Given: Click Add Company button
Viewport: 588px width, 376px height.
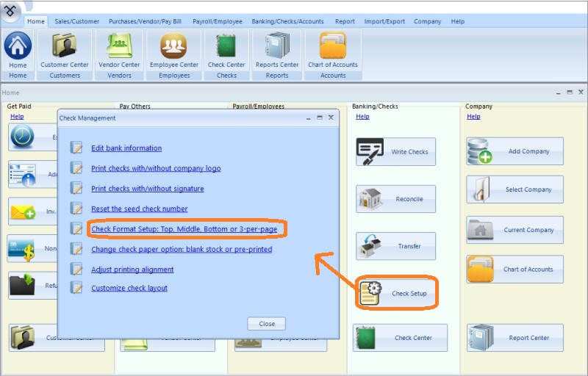Looking at the screenshot, I should pyautogui.click(x=514, y=152).
